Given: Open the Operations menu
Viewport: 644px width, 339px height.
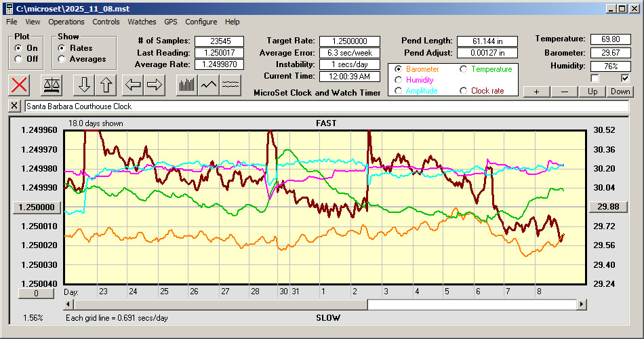Looking at the screenshot, I should point(66,22).
